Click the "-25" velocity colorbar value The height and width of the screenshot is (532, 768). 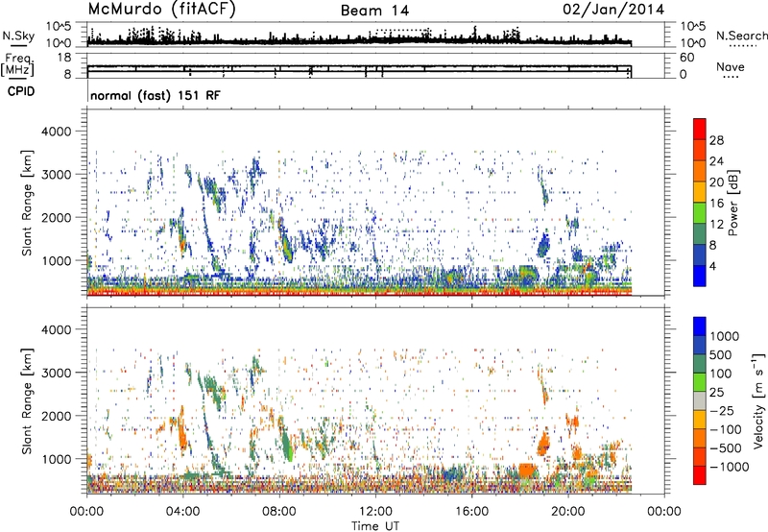click(x=722, y=411)
